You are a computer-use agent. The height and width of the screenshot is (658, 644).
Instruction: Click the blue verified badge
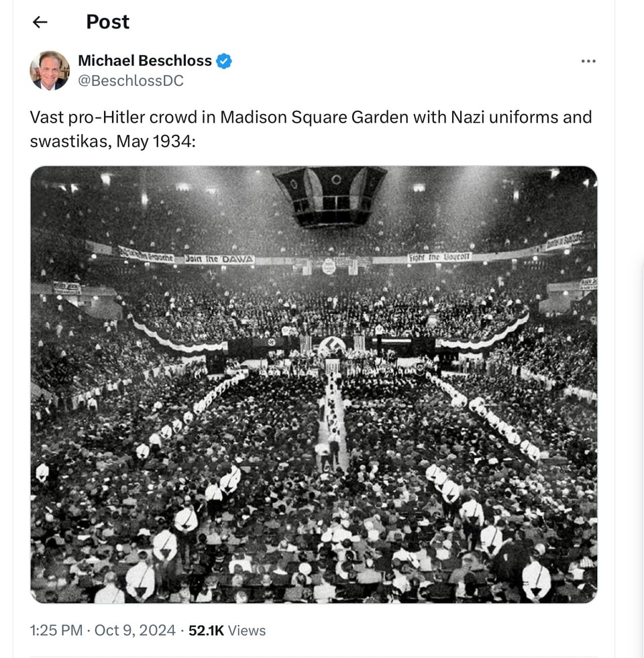coord(224,61)
